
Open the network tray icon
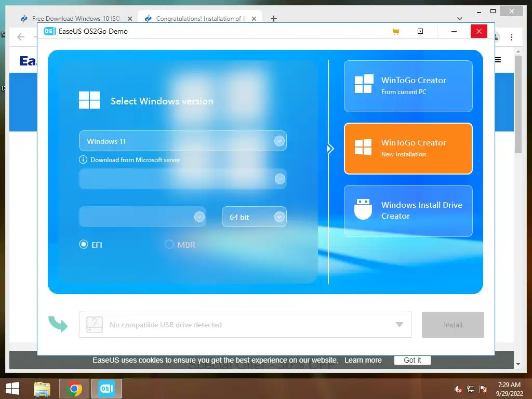click(x=471, y=389)
